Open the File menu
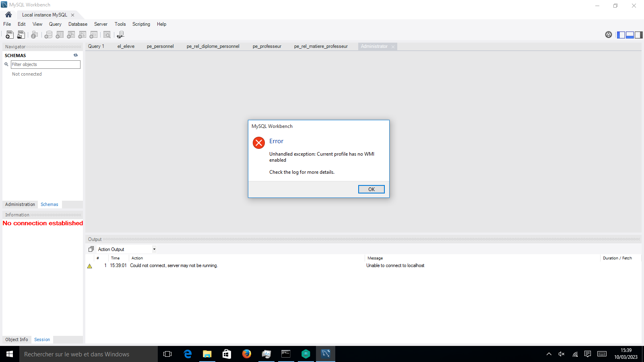644x362 pixels. click(x=7, y=24)
